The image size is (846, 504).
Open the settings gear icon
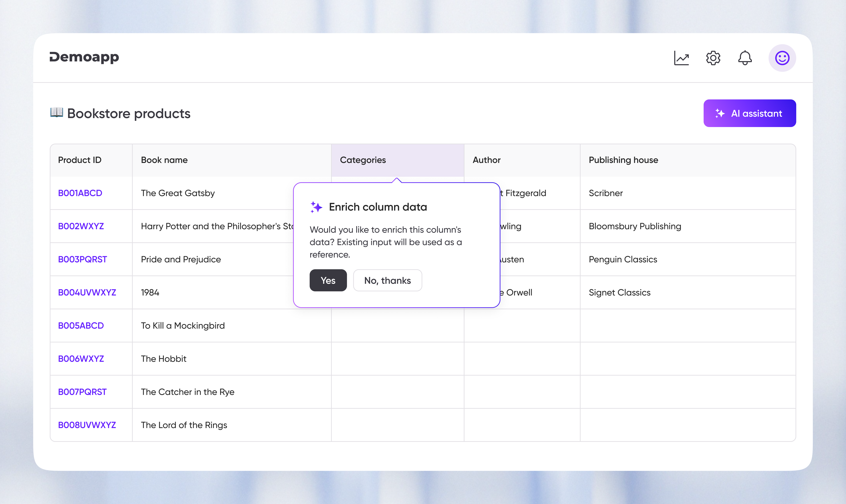(x=713, y=58)
